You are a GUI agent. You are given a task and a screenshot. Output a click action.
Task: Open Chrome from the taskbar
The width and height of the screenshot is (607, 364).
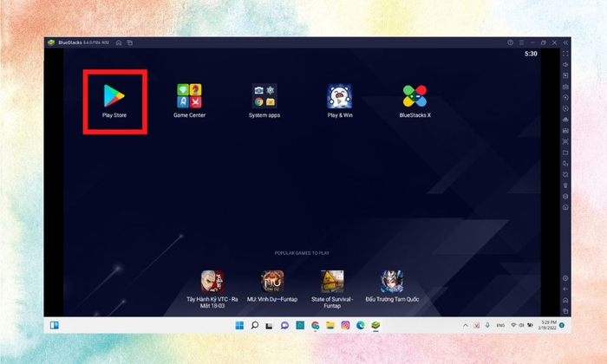click(315, 325)
